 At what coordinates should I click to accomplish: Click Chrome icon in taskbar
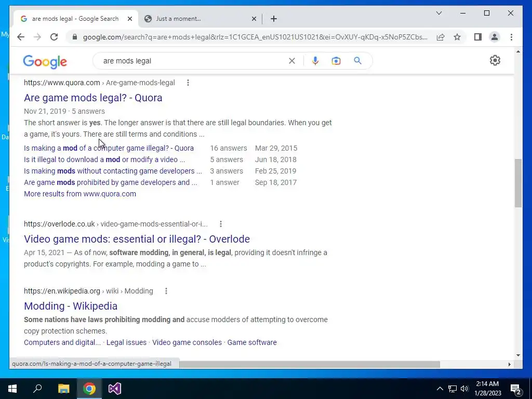pyautogui.click(x=89, y=389)
